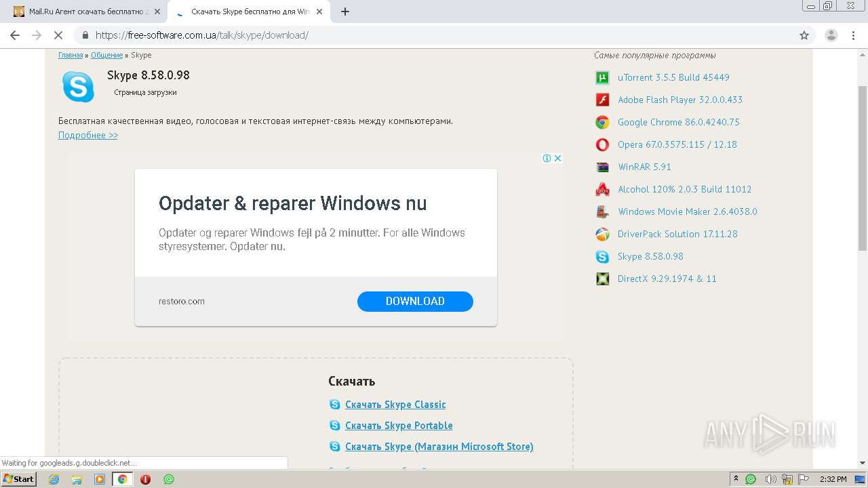Click the Alcohol 120% icon
Viewport: 868px width, 488px height.
[602, 189]
